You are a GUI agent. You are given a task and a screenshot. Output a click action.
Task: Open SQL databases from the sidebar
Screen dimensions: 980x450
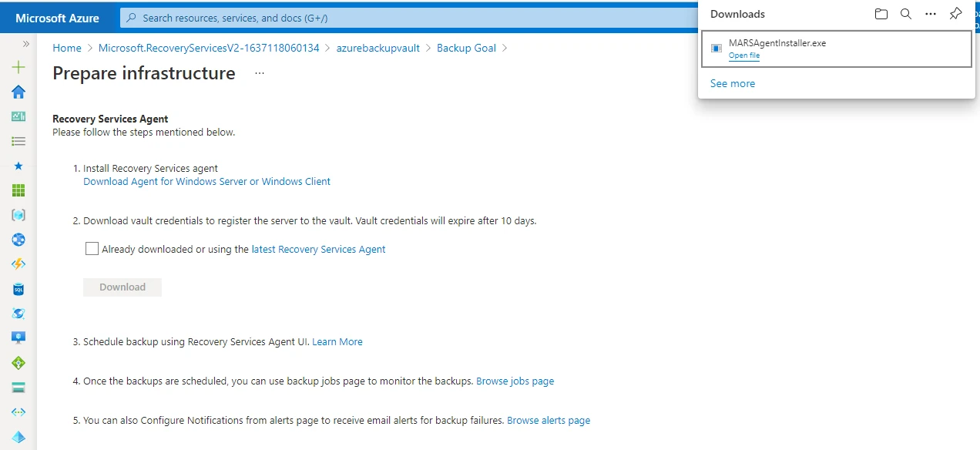pyautogui.click(x=18, y=289)
